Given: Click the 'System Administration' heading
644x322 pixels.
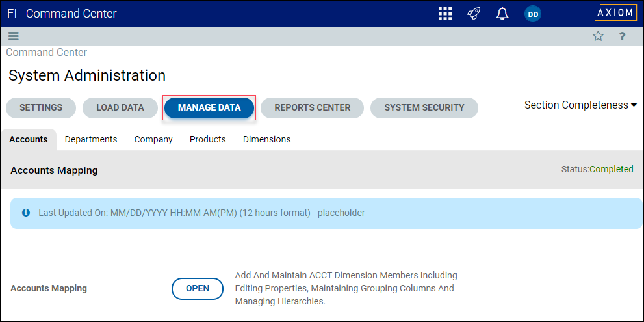Looking at the screenshot, I should (x=87, y=75).
